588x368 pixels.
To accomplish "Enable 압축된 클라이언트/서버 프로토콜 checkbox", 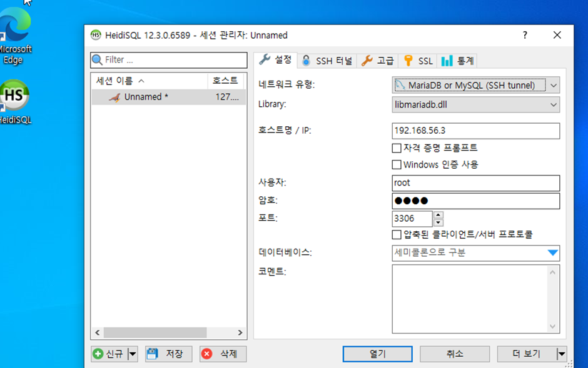I will click(x=397, y=235).
